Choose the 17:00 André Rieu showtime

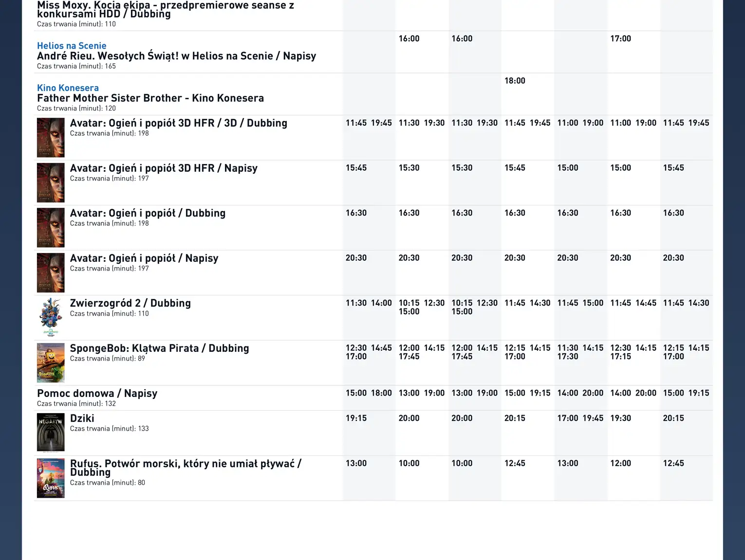[620, 38]
